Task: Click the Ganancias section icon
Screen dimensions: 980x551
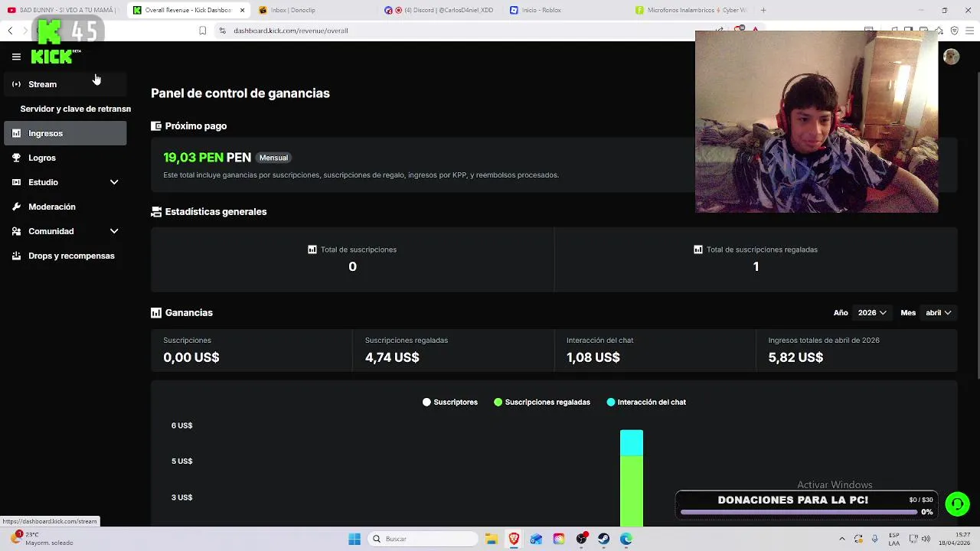Action: [156, 313]
